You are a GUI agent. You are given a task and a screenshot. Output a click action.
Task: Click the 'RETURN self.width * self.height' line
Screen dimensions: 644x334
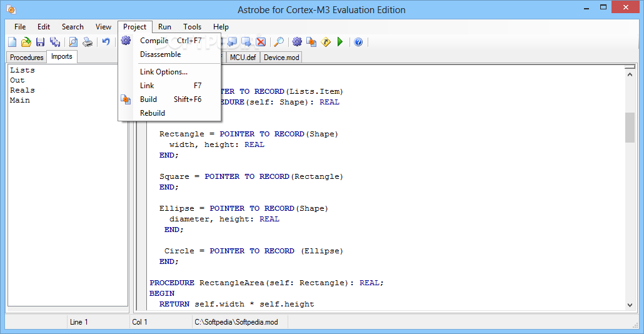pyautogui.click(x=236, y=305)
